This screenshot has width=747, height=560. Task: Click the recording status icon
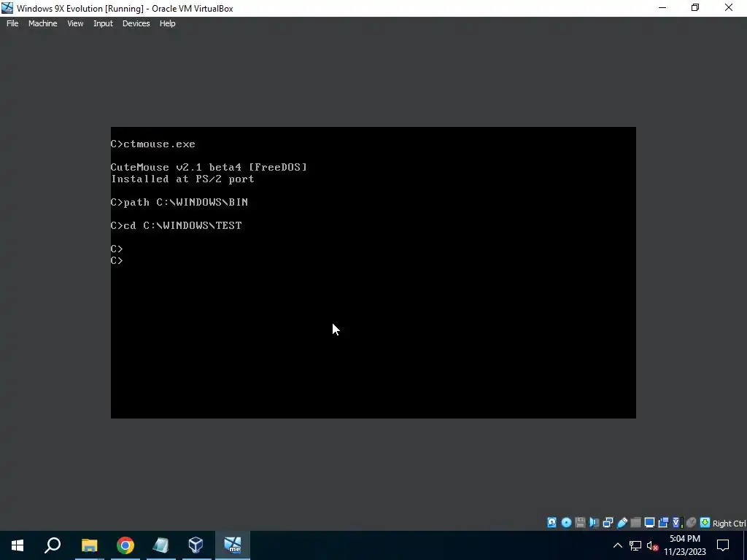click(x=663, y=523)
